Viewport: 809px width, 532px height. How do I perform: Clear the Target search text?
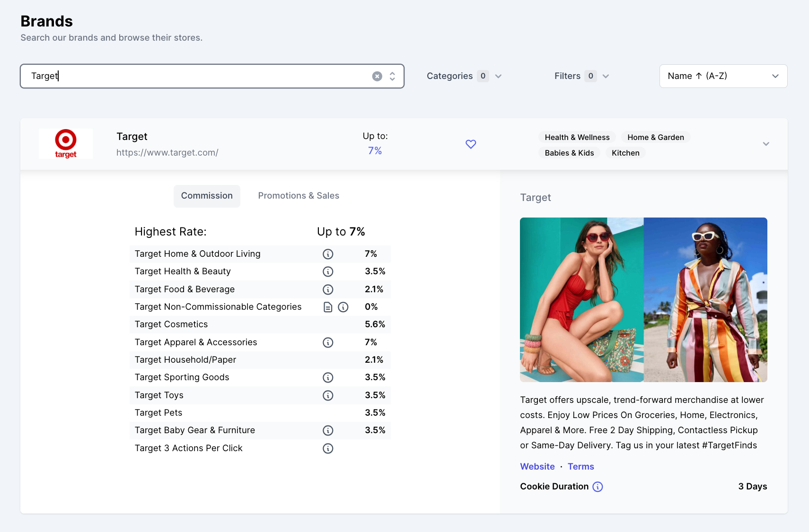[377, 76]
